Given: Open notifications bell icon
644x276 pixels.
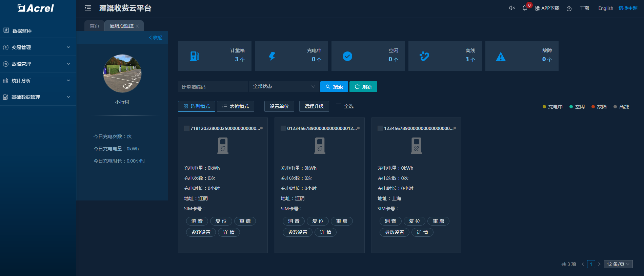Looking at the screenshot, I should [x=525, y=8].
